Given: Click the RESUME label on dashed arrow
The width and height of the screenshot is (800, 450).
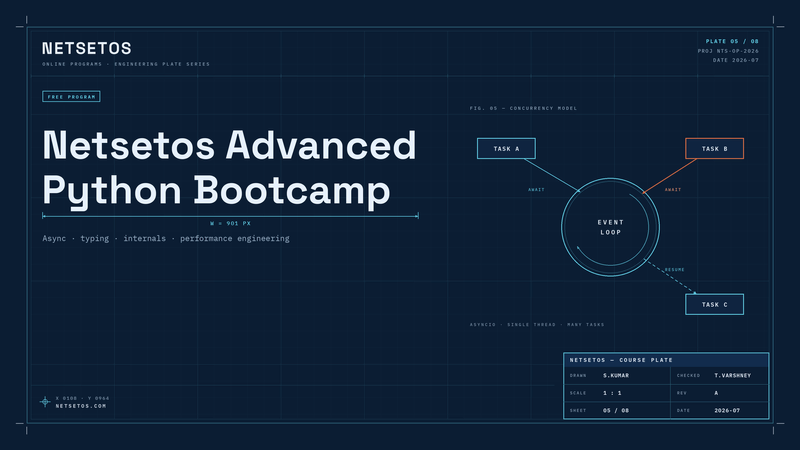Looking at the screenshot, I should 674,269.
